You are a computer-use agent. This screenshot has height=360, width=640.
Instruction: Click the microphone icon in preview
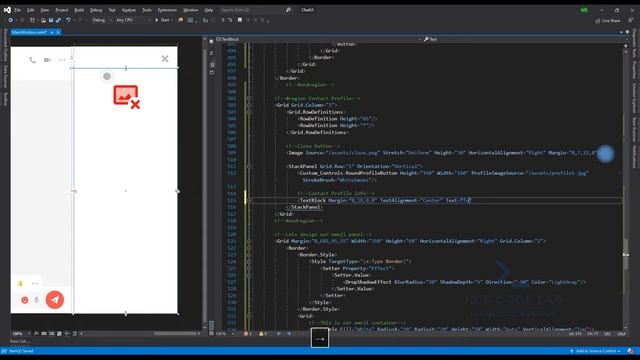pos(36,300)
